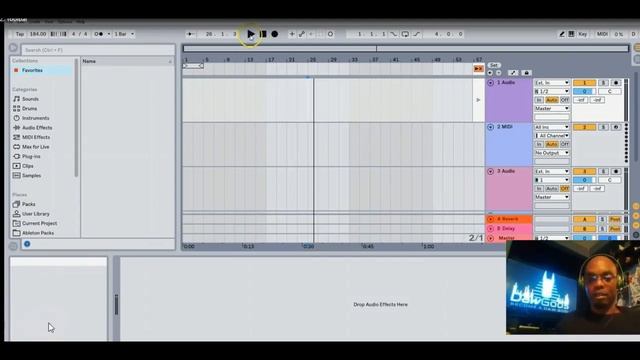Click 3 Audio track volume slider

click(584, 180)
